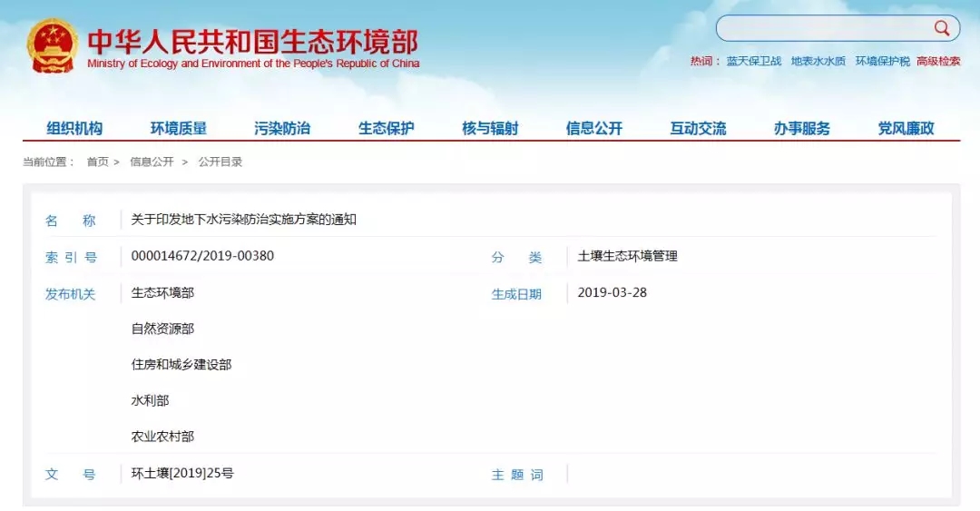Click the English ministry name subtitle
Screen dimensions: 980x511
[253, 64]
